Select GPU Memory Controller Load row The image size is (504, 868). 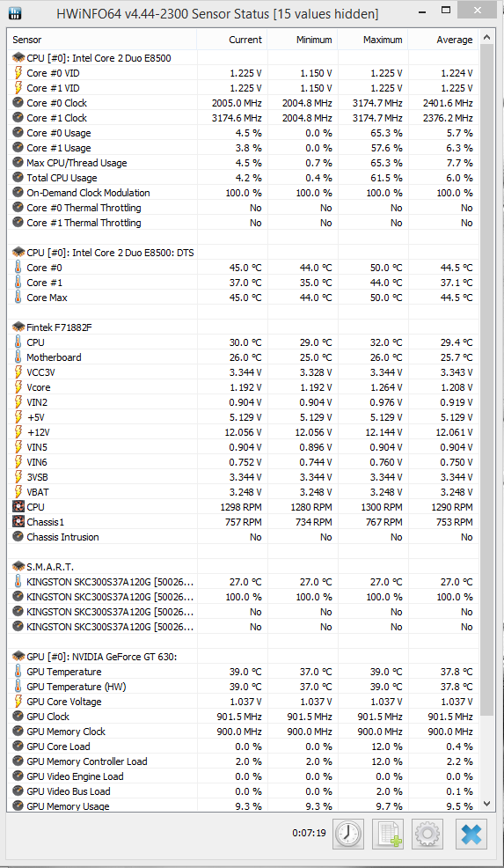point(244,761)
